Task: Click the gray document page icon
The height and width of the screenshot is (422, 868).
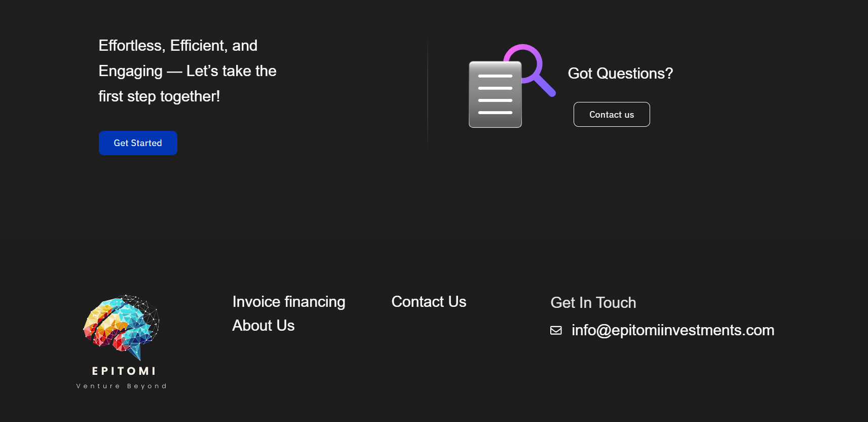Action: pos(495,120)
